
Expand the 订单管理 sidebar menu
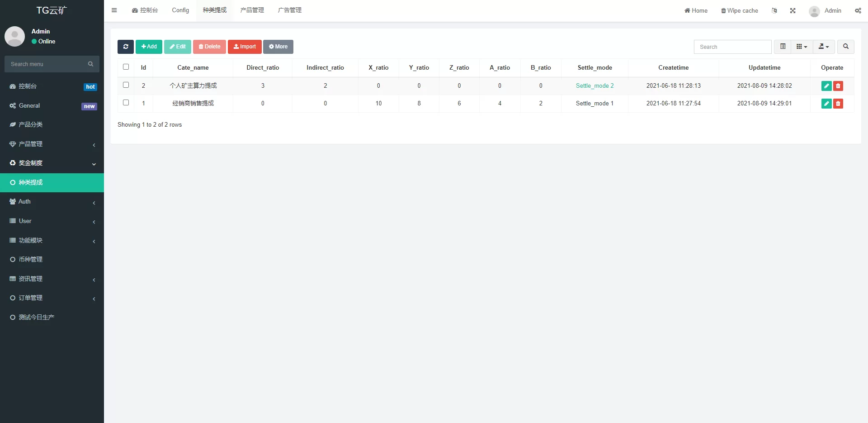52,298
